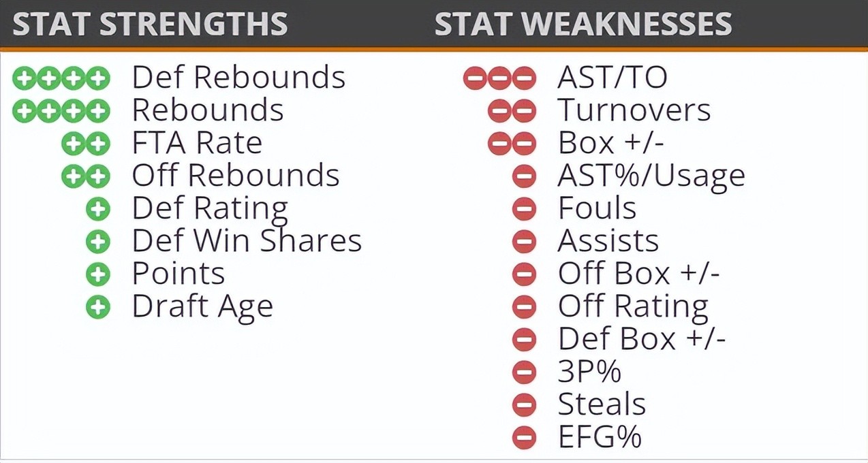Click the red minus icon beside Steals
Image resolution: width=868 pixels, height=463 pixels.
[524, 405]
